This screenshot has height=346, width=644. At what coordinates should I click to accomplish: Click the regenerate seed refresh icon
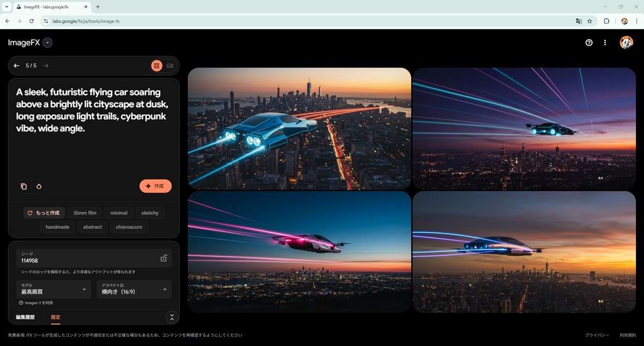(39, 186)
